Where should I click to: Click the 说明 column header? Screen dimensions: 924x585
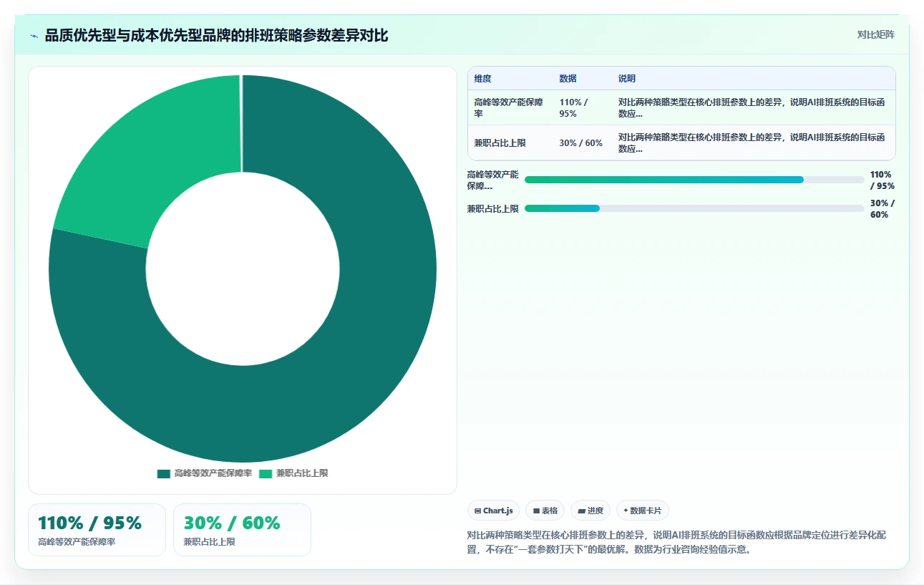point(627,79)
